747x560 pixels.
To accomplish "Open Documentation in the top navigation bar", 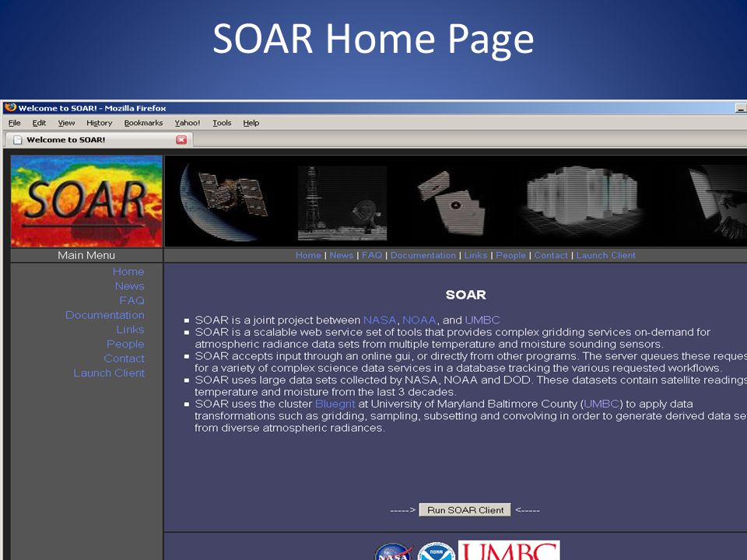I will [x=423, y=255].
